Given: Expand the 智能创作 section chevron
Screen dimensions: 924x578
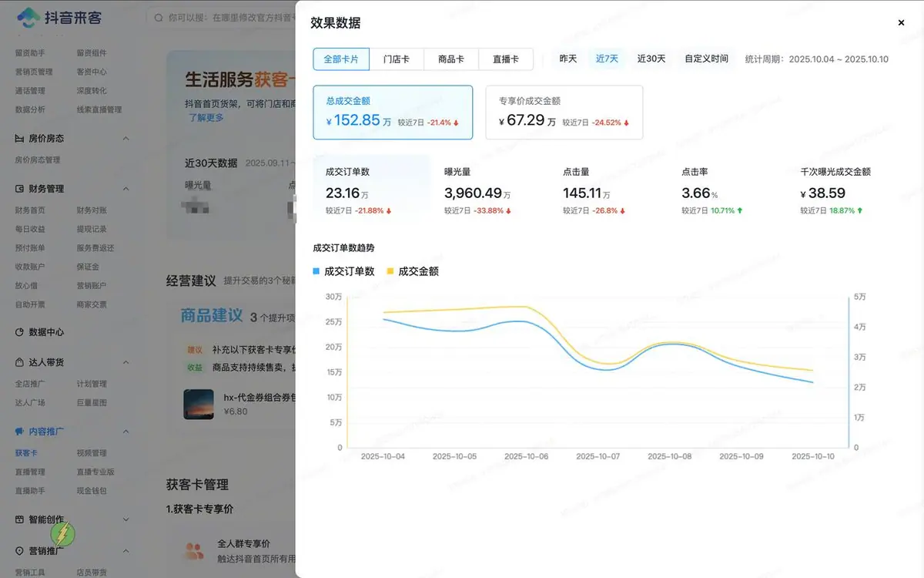Looking at the screenshot, I should coord(126,519).
